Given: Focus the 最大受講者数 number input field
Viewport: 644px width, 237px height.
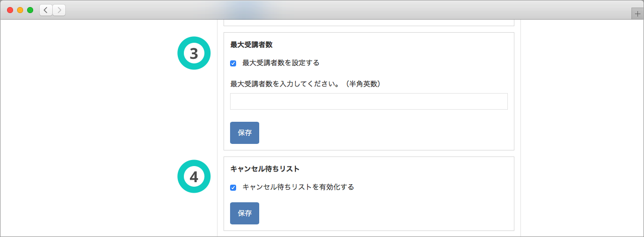Looking at the screenshot, I should click(369, 101).
